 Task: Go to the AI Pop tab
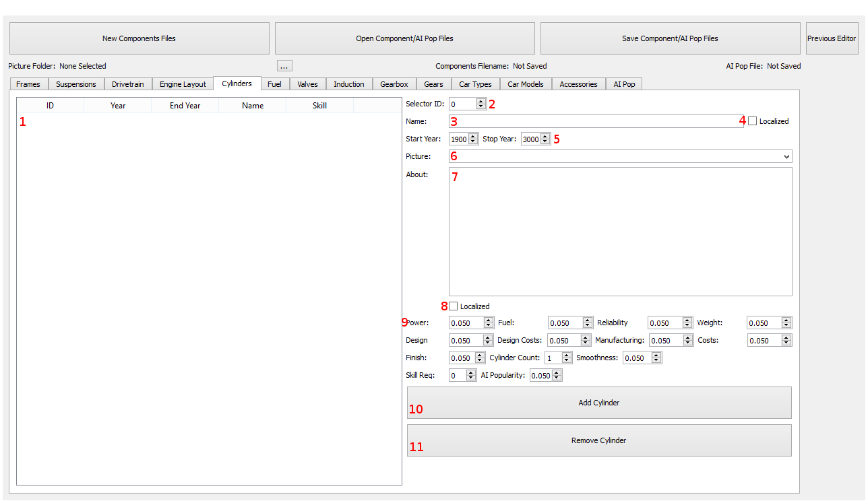623,84
